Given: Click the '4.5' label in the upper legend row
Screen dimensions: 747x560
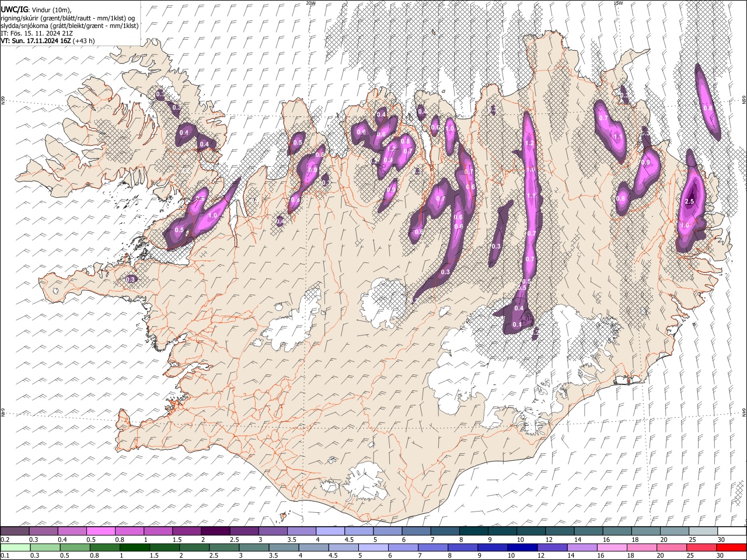Looking at the screenshot, I should tap(349, 539).
